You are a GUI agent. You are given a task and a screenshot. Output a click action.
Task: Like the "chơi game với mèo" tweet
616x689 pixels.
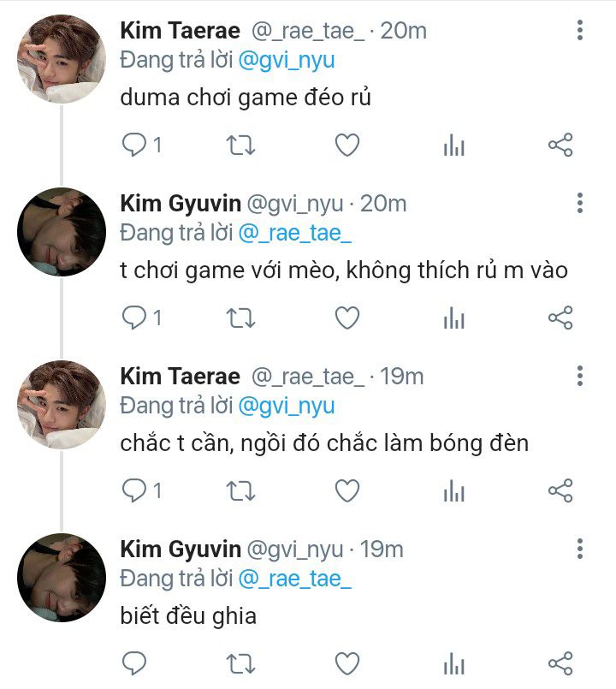coord(346,318)
